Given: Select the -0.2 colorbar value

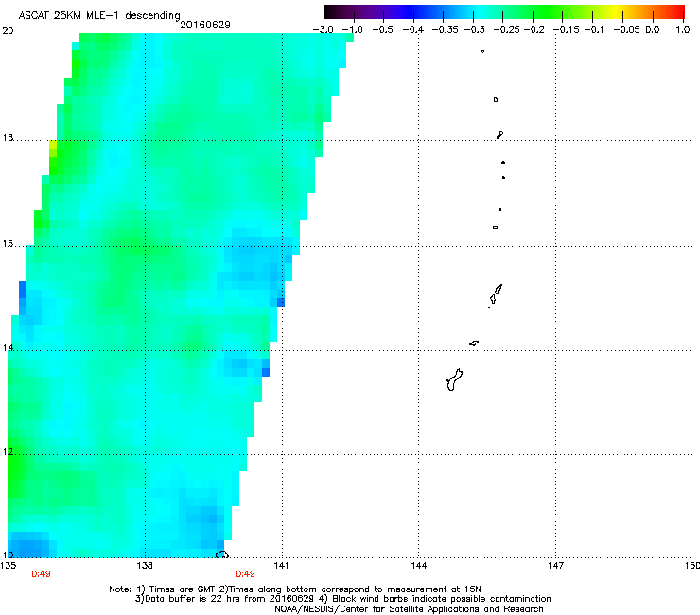Looking at the screenshot, I should click(x=534, y=30).
